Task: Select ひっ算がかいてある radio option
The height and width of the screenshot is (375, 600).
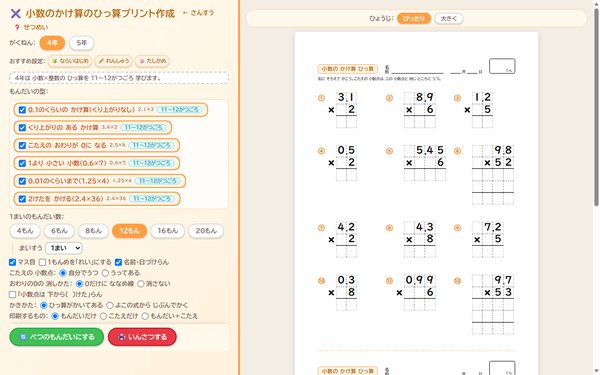Action: (44, 305)
